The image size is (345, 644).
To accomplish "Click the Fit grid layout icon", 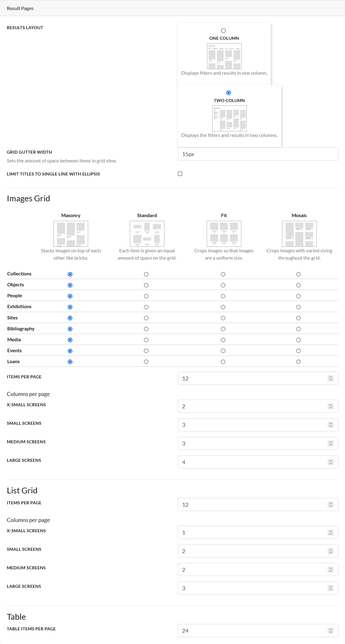I will 224,233.
